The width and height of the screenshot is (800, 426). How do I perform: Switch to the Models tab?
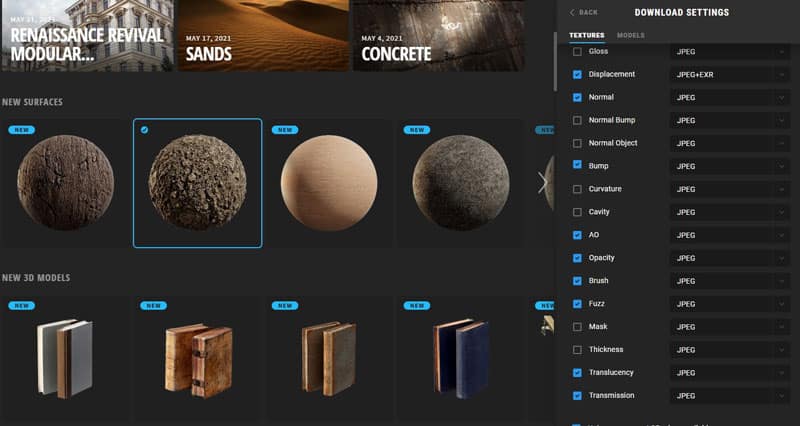click(x=630, y=35)
